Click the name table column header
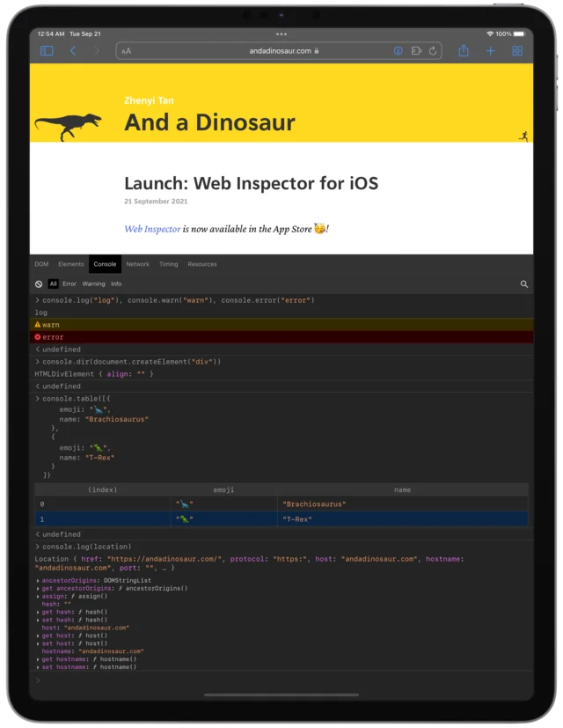Viewport: 563px width, 728px height. tap(402, 489)
